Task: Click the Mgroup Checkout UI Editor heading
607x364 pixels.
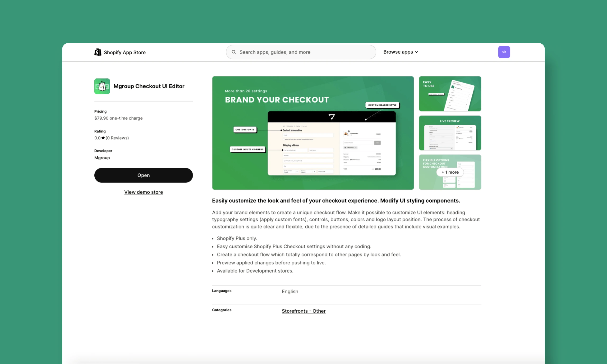Action: 149,86
